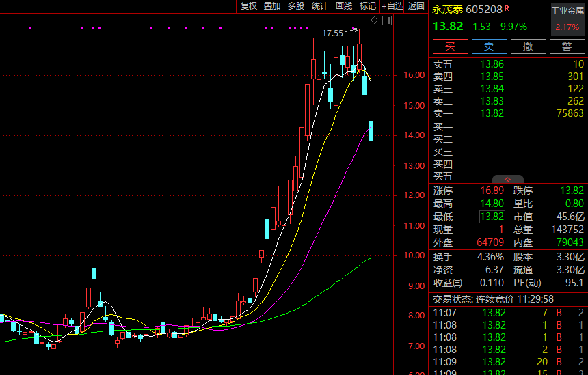Click the 卖一 price 13.82 row
This screenshot has width=588, height=375.
point(492,113)
